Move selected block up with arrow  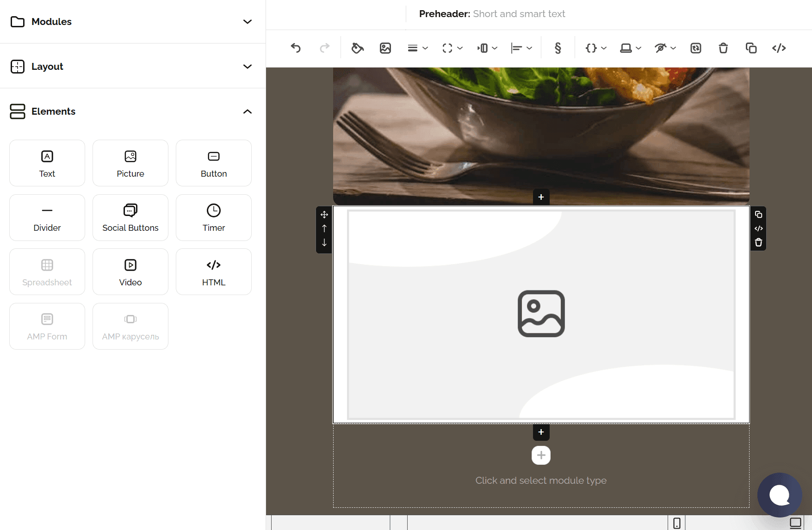point(324,228)
